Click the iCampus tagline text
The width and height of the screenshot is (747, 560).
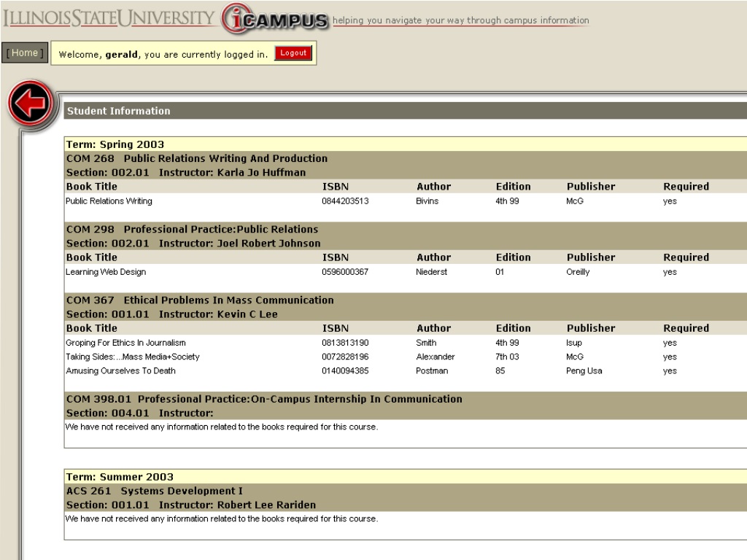point(461,20)
